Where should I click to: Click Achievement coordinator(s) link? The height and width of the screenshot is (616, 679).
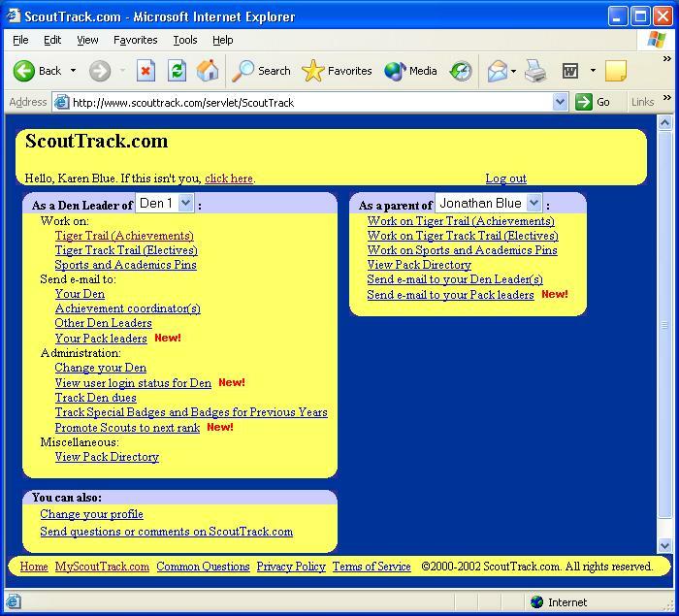(x=127, y=308)
